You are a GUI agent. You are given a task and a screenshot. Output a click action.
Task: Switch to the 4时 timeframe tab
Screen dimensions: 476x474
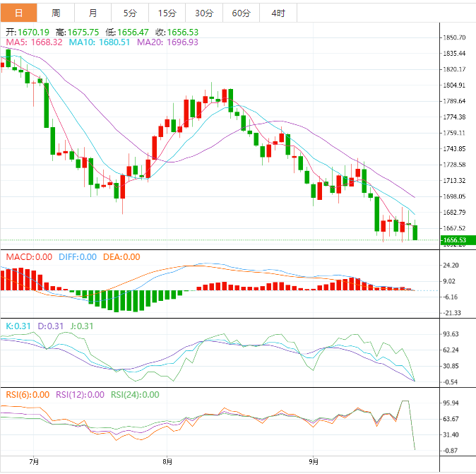pyautogui.click(x=278, y=13)
